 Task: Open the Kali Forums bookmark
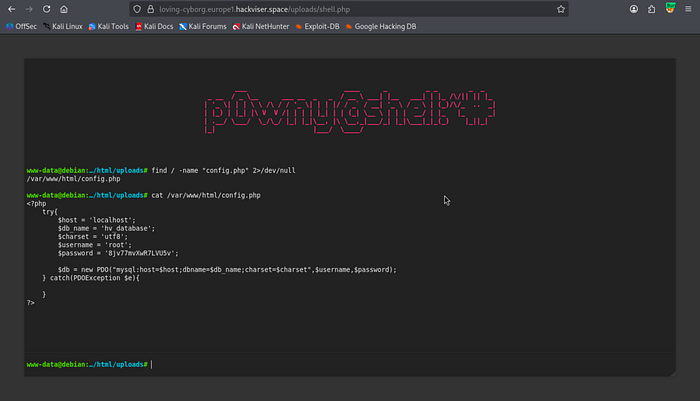coord(203,26)
